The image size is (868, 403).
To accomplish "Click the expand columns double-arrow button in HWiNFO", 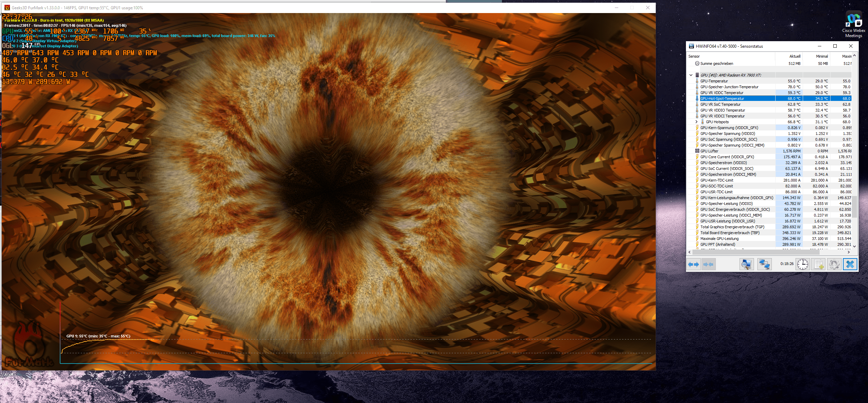I will pyautogui.click(x=694, y=264).
